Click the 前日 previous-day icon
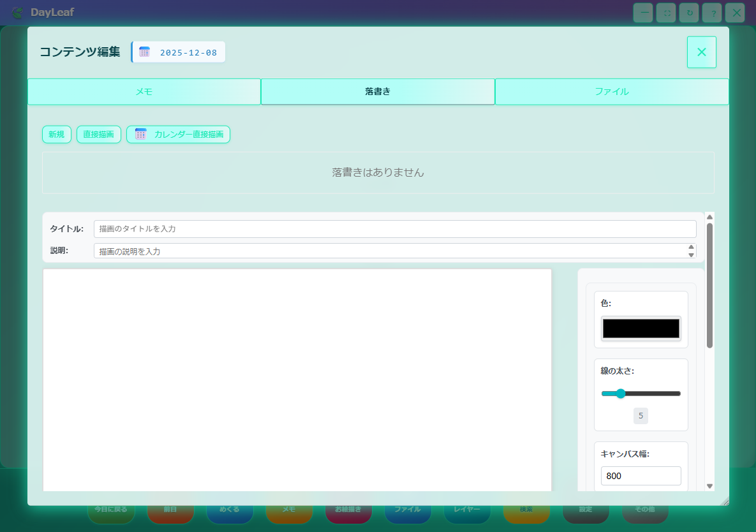Viewport: 756px width, 532px height. tap(170, 508)
